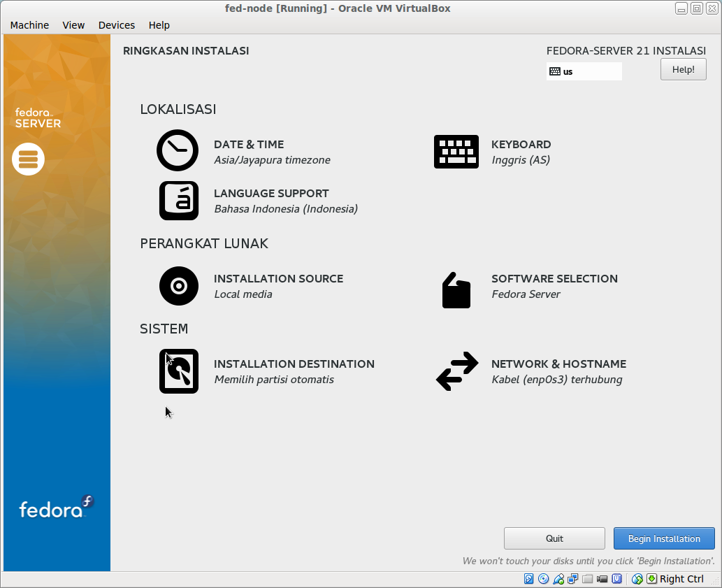Select INSTALLATION DESTINATION heading

tap(294, 364)
